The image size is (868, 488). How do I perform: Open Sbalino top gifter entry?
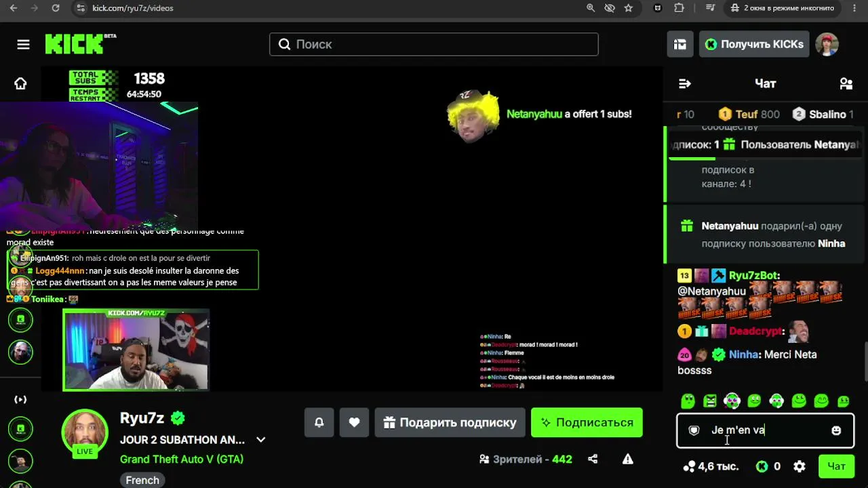[823, 115]
